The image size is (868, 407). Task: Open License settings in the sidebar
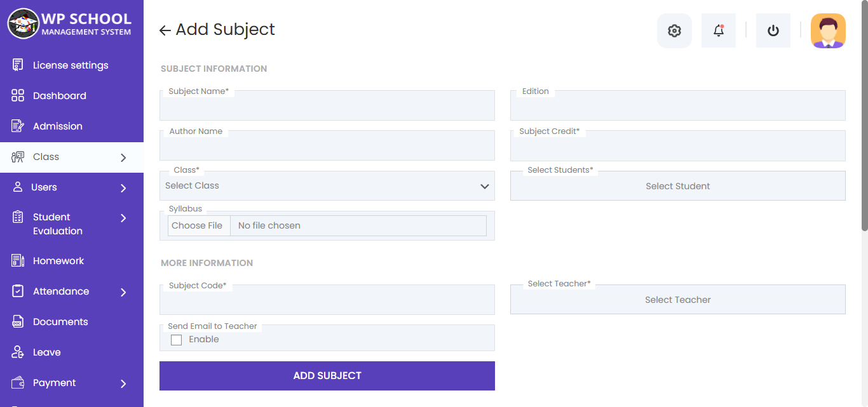click(x=70, y=65)
